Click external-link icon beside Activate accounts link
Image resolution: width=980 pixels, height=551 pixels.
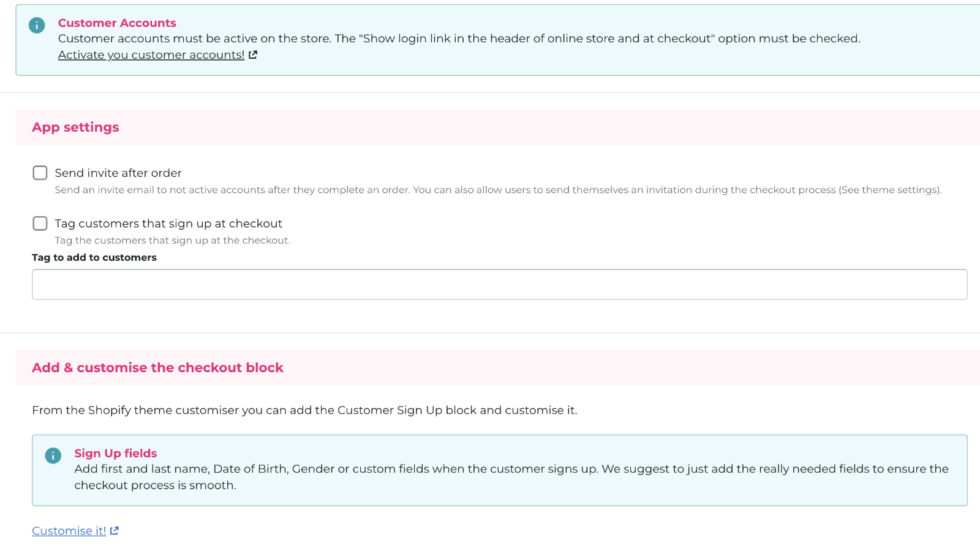click(253, 55)
